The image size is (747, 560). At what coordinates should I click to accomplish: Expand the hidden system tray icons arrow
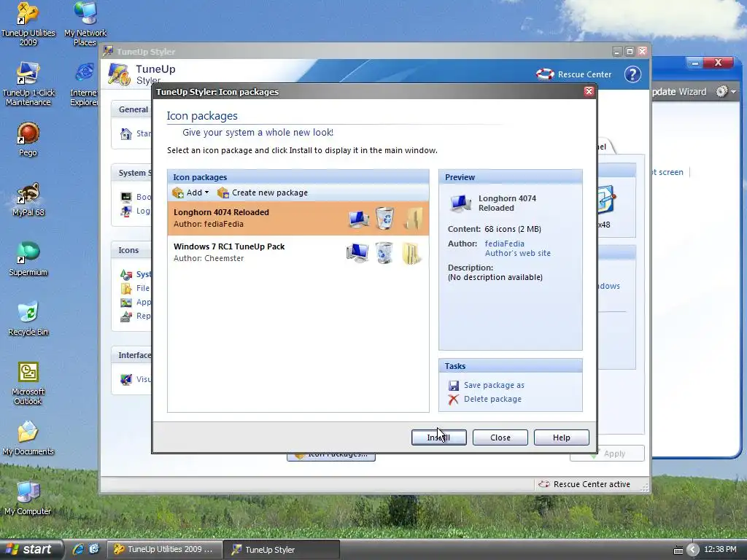[x=693, y=550]
